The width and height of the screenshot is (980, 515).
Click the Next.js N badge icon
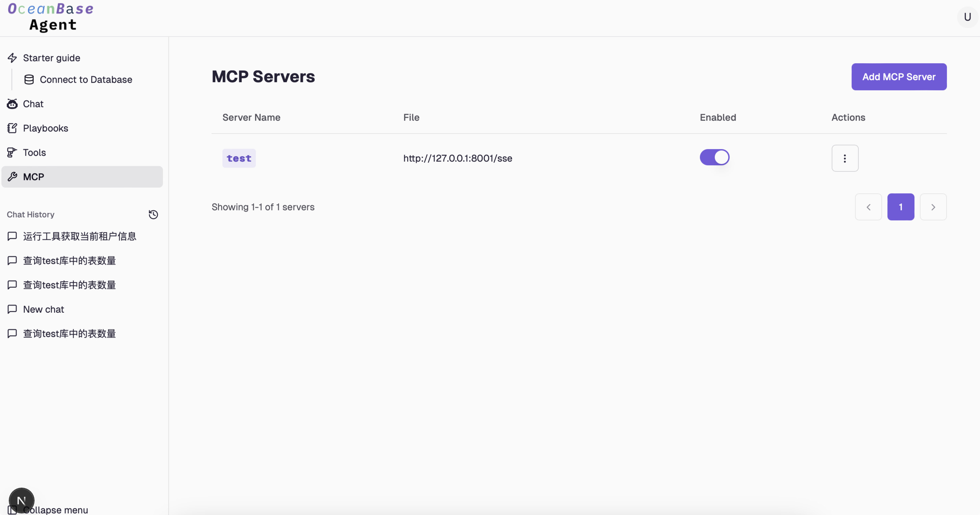pos(21,500)
